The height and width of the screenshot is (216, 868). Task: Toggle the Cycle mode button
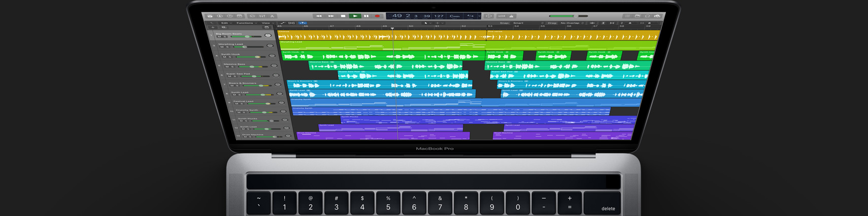489,16
